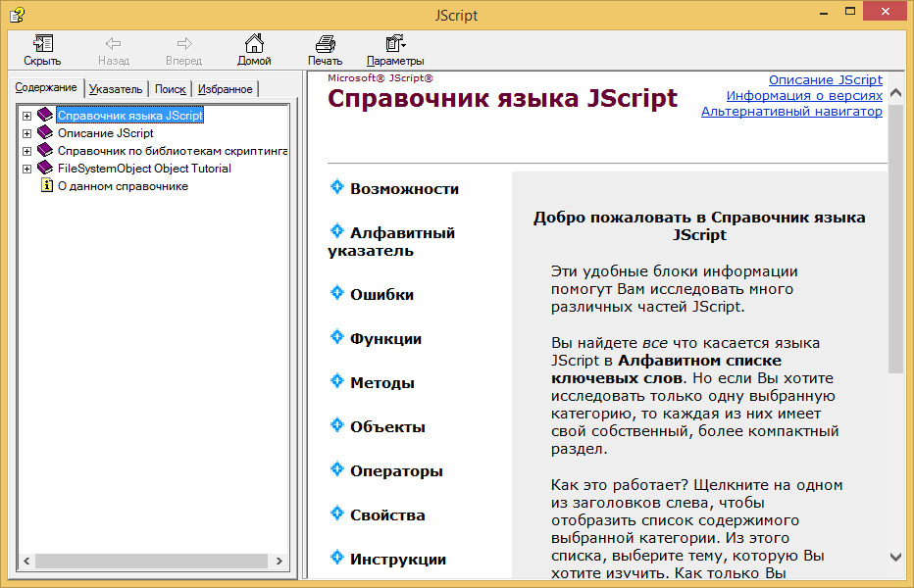
Task: Click the help icon in title bar
Action: pos(17,15)
